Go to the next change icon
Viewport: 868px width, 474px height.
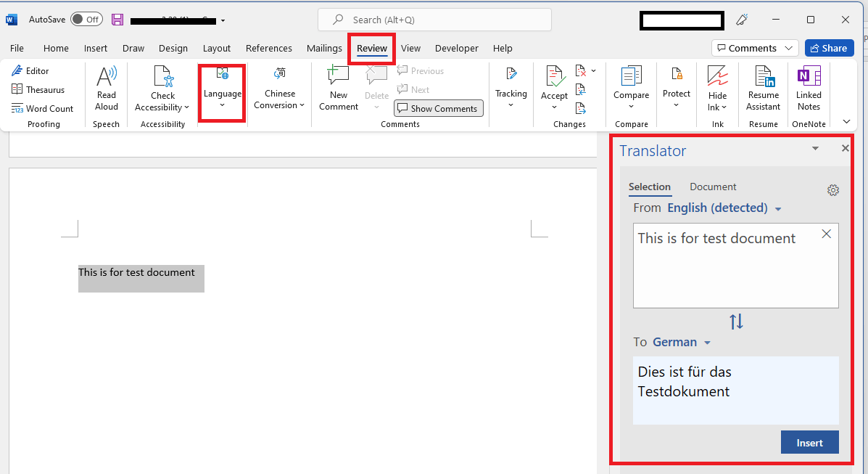coord(580,108)
